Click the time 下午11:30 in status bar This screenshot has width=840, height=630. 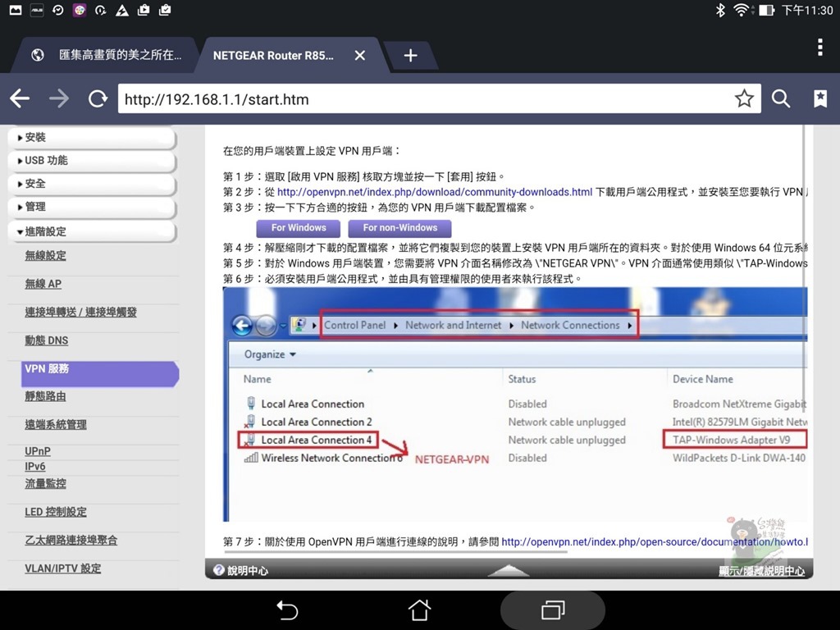tap(807, 10)
